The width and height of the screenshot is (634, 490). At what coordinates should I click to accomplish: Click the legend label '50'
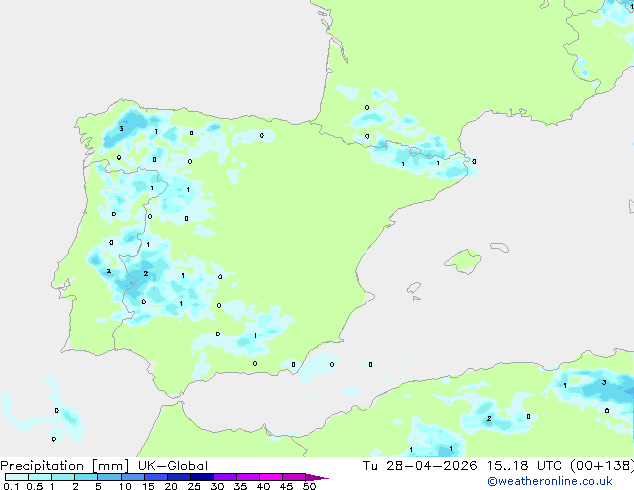click(309, 486)
